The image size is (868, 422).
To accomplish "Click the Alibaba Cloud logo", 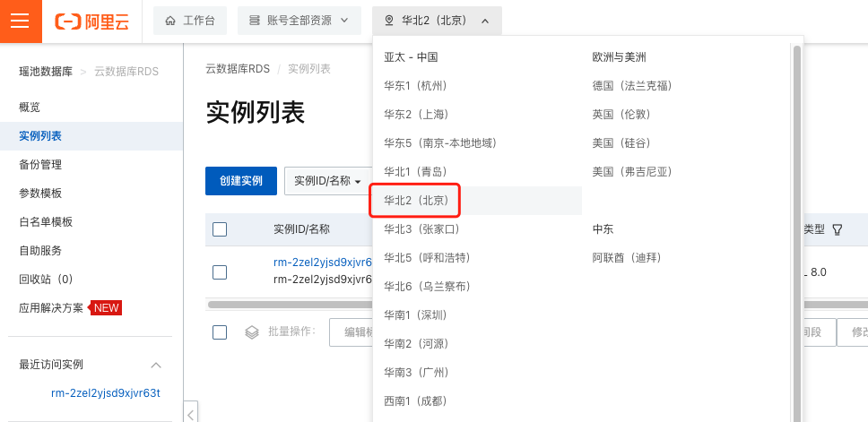I will [x=91, y=21].
